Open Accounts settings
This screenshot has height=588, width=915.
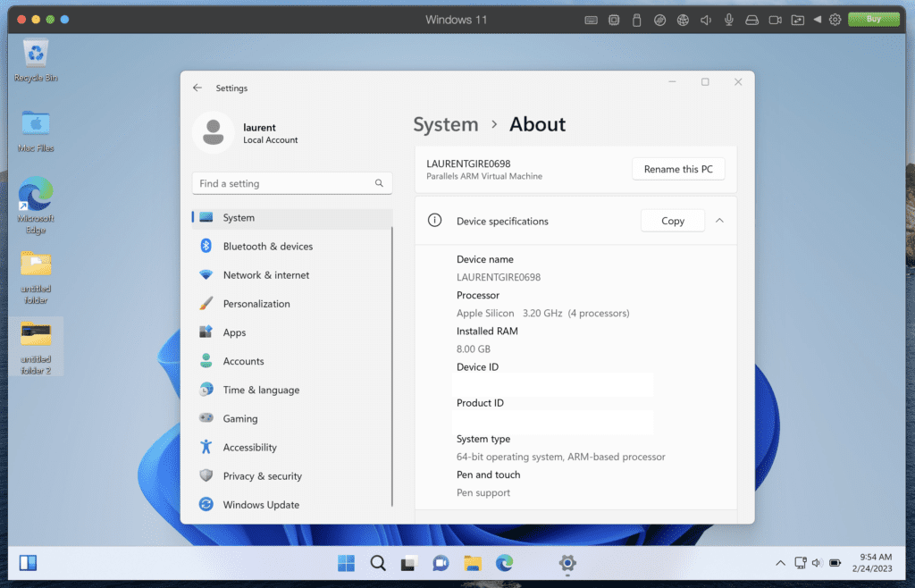[292, 361]
